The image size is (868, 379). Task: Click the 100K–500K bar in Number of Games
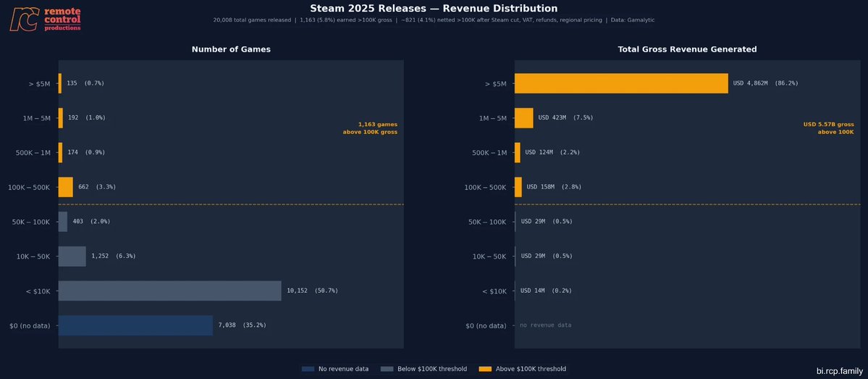click(x=65, y=187)
